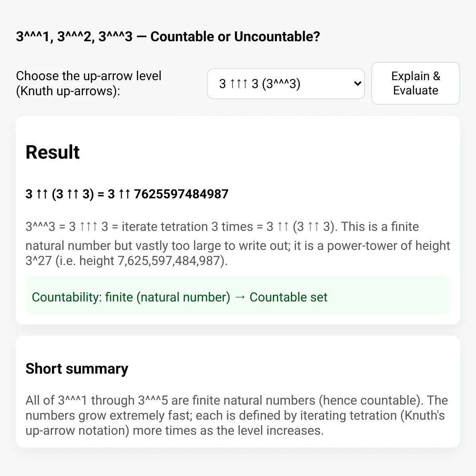Viewport: 476px width, 476px height.
Task: Select the '3 ↑↑↑ 3 (3^^^3)' option text
Action: pyautogui.click(x=260, y=84)
